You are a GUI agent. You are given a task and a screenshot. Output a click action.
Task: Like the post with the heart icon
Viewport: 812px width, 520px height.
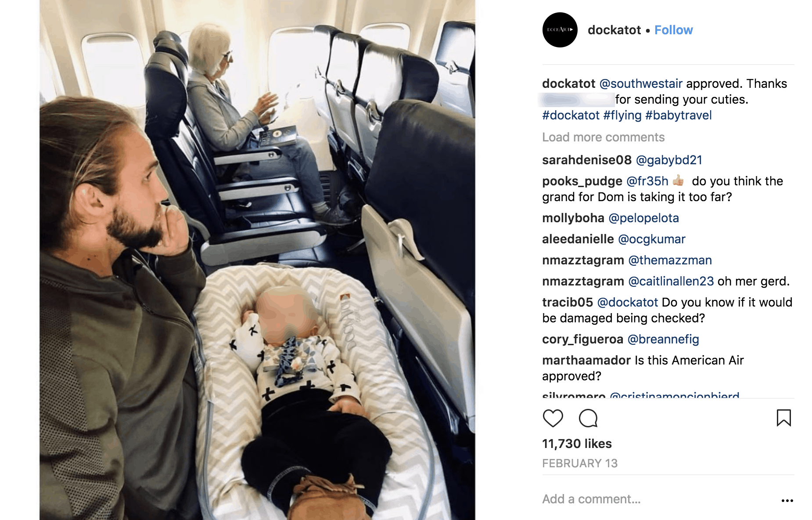pyautogui.click(x=553, y=418)
